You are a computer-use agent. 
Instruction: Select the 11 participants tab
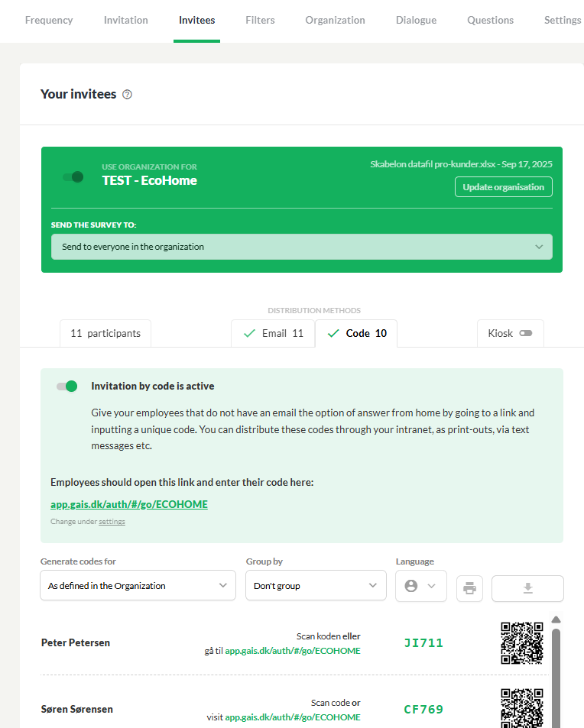point(105,333)
